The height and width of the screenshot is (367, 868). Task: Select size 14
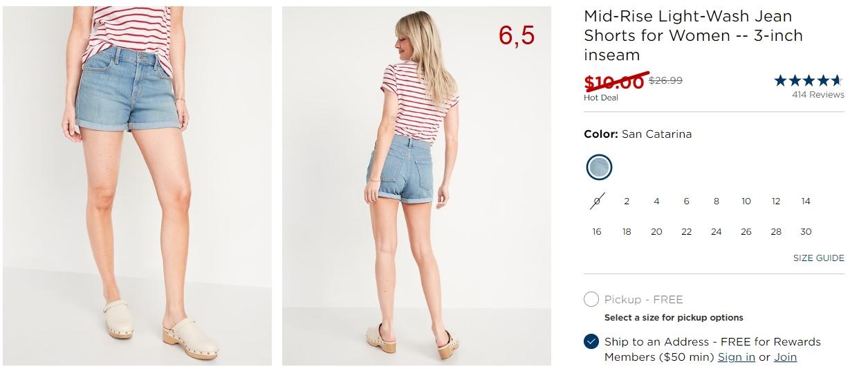(x=806, y=202)
